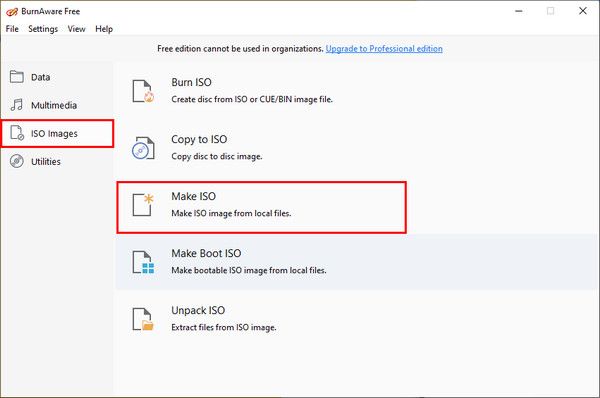Click the Burn ISO flame document icon
This screenshot has height=398, width=600.
pos(143,91)
